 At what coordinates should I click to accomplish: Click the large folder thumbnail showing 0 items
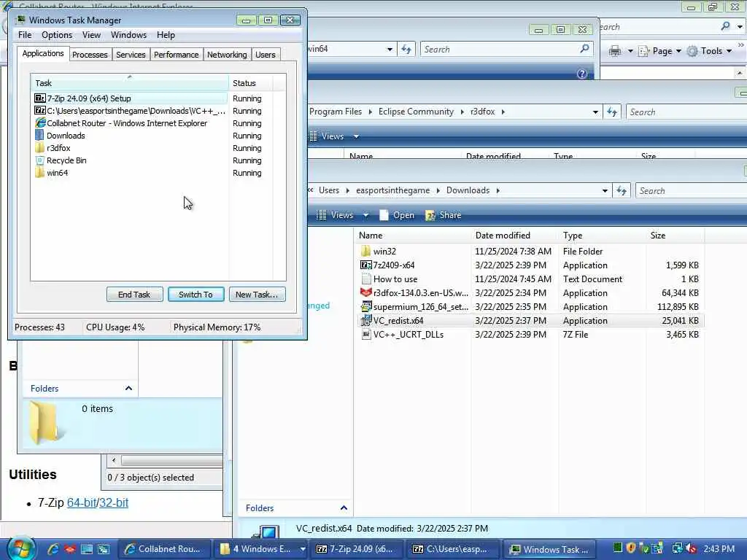pyautogui.click(x=44, y=422)
